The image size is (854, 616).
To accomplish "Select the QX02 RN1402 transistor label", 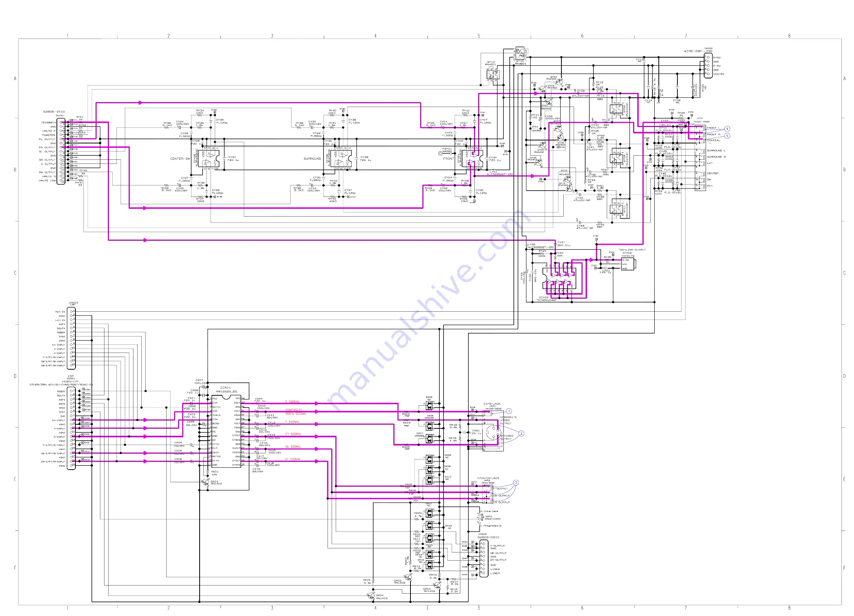I will (400, 581).
